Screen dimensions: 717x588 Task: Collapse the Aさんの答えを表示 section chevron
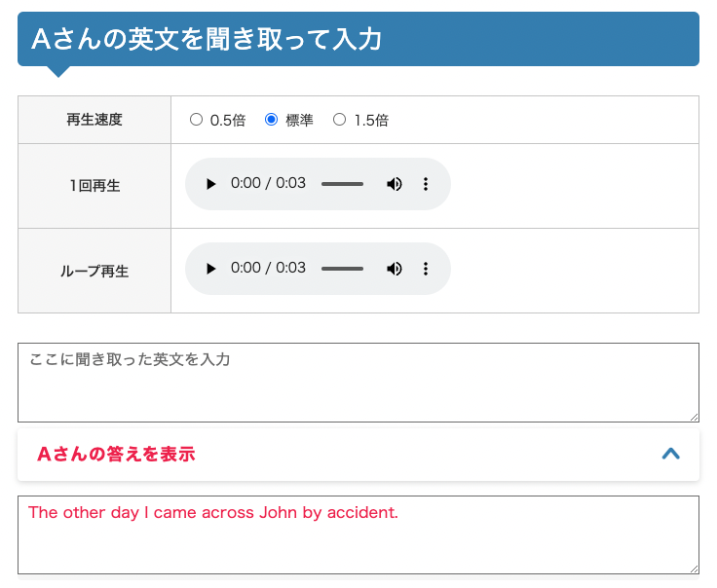click(x=671, y=454)
